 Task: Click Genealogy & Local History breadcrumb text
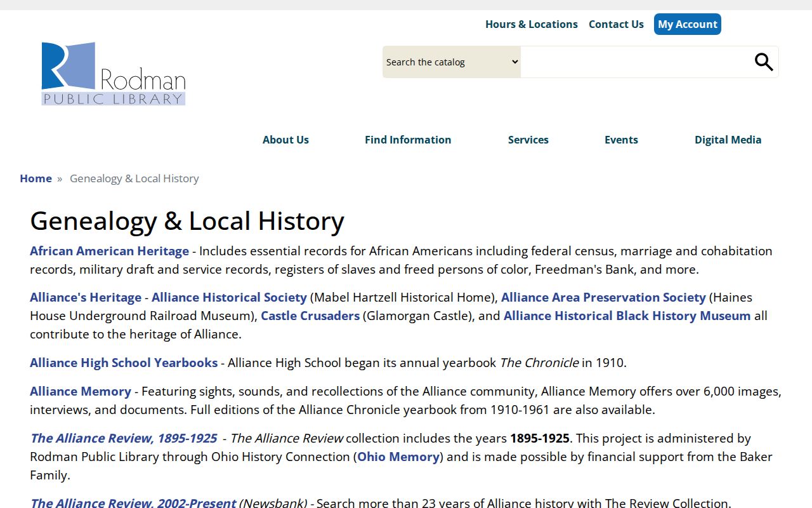[134, 178]
